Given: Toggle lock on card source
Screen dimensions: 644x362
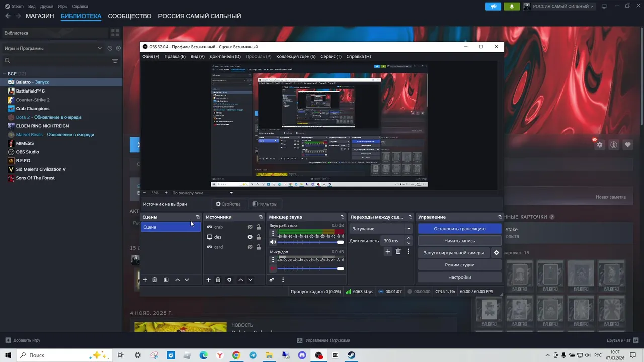Looking at the screenshot, I should click(259, 247).
